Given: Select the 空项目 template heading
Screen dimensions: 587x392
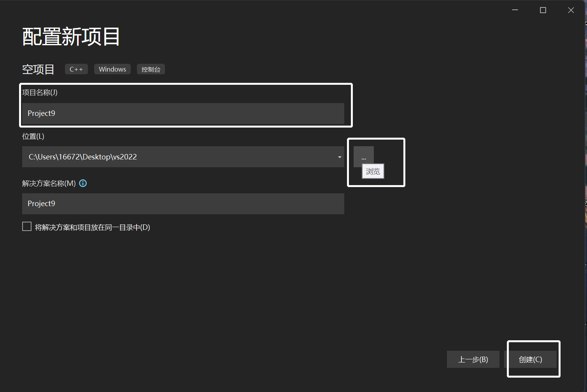Looking at the screenshot, I should tap(38, 69).
